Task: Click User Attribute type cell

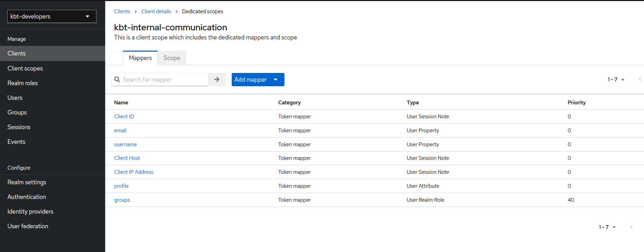Action: point(423,186)
